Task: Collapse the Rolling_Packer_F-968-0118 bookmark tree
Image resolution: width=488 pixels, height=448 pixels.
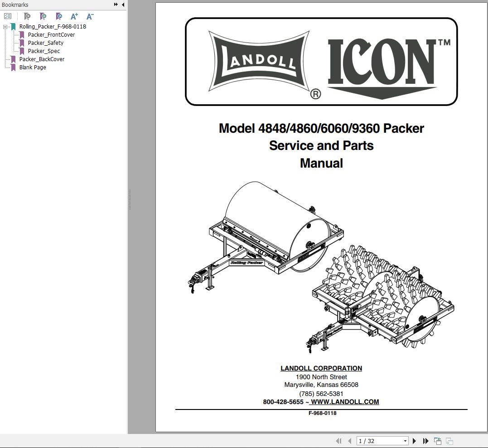Action: (5, 26)
